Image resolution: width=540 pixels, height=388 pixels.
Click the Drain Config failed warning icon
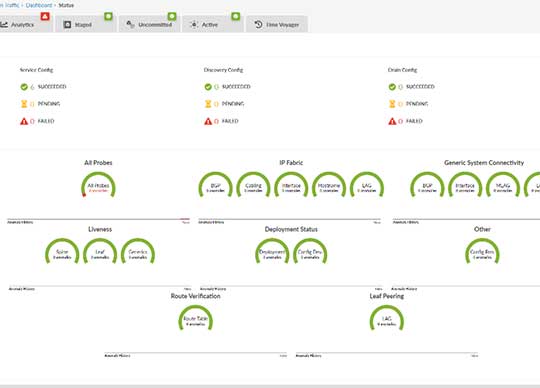coord(392,121)
